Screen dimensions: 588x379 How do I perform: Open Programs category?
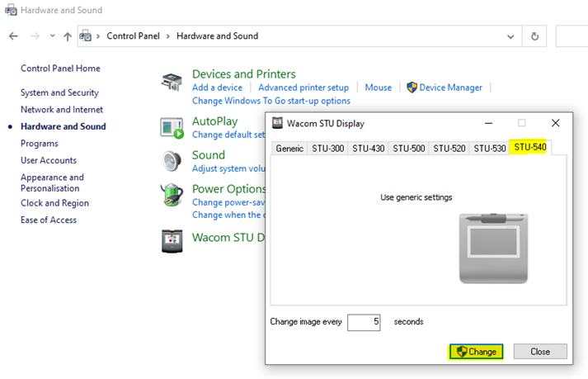(x=40, y=144)
